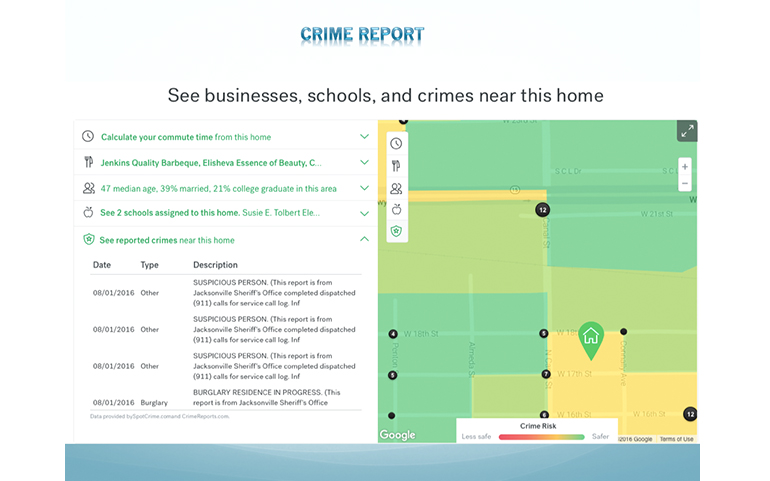Viewport: 770px width, 481px height.
Task: Expand the Jenkins Quality Barbeque businesses chevron
Action: (x=364, y=162)
